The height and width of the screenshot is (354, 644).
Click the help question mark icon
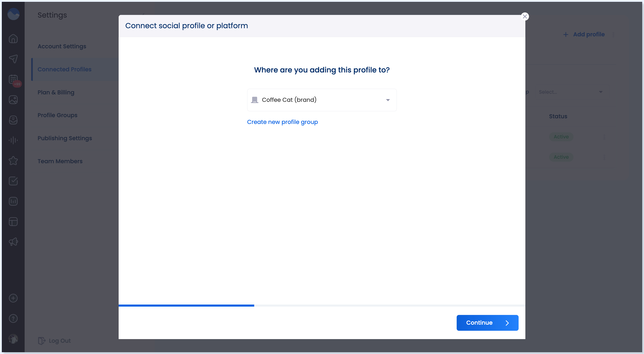click(x=13, y=318)
